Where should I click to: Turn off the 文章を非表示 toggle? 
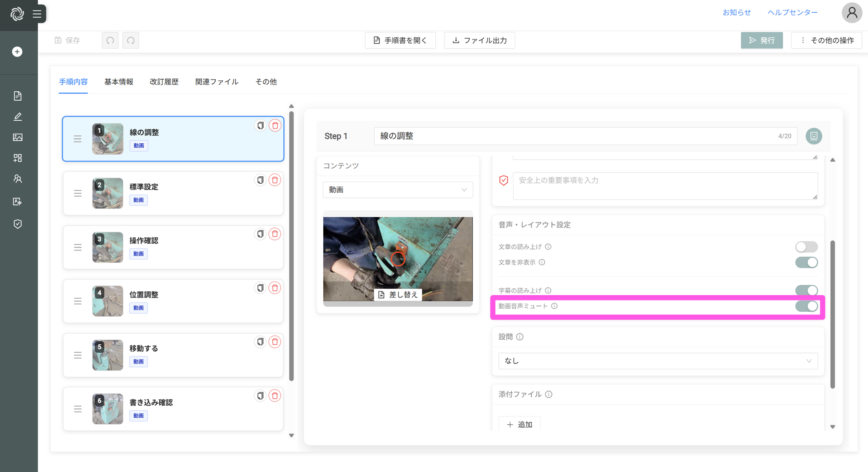coord(806,262)
